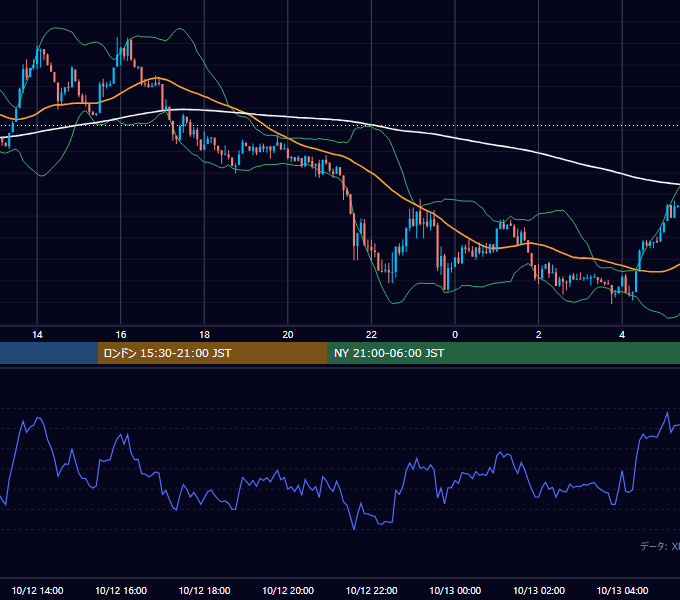Click hour tick 16 on price chart axis
This screenshot has width=680, height=600.
tap(121, 335)
